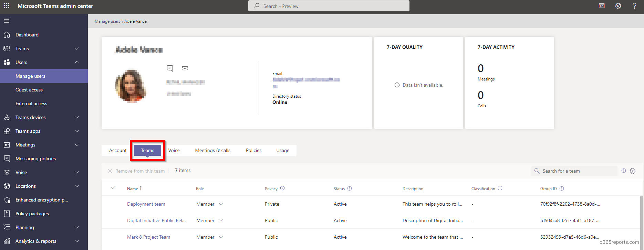The height and width of the screenshot is (250, 644).
Task: Open the Usage tab
Action: click(x=283, y=150)
